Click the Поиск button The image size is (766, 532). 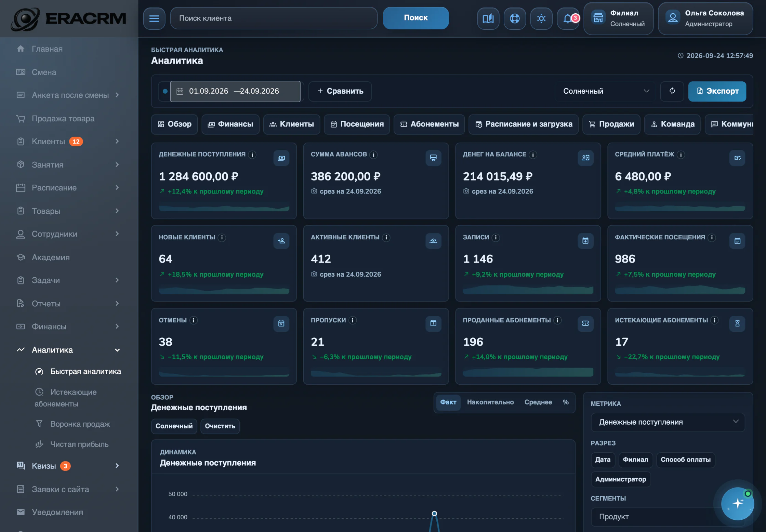[416, 18]
